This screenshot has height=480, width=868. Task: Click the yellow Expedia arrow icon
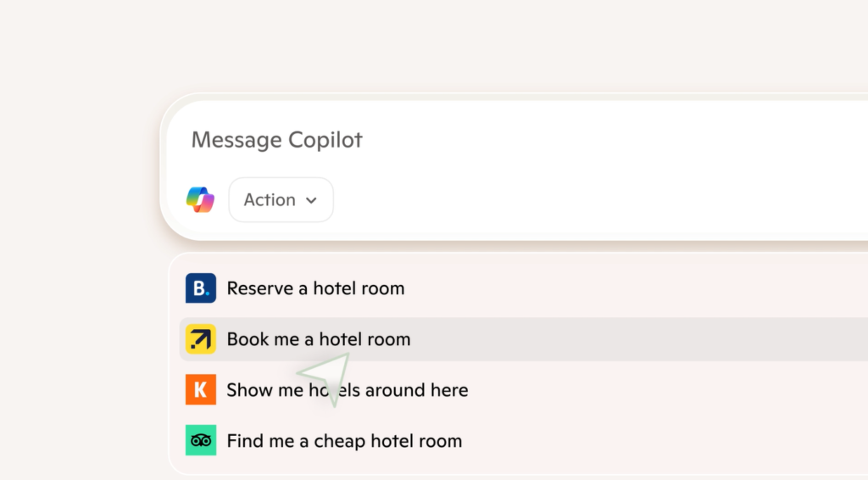point(200,339)
